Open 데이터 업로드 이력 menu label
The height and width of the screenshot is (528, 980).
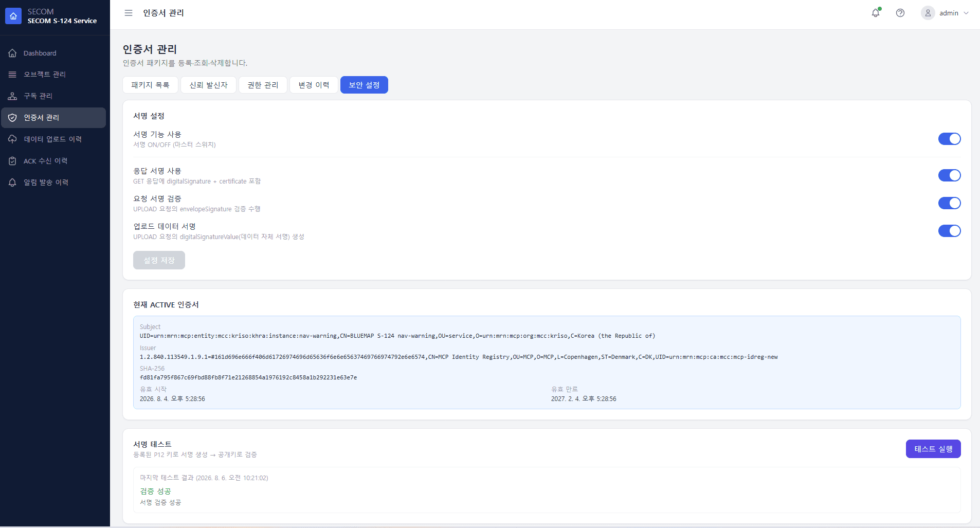point(52,139)
